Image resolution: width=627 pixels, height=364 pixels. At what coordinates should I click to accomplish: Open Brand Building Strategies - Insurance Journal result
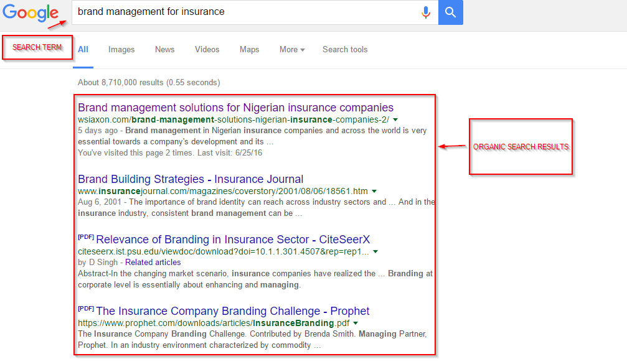click(191, 179)
